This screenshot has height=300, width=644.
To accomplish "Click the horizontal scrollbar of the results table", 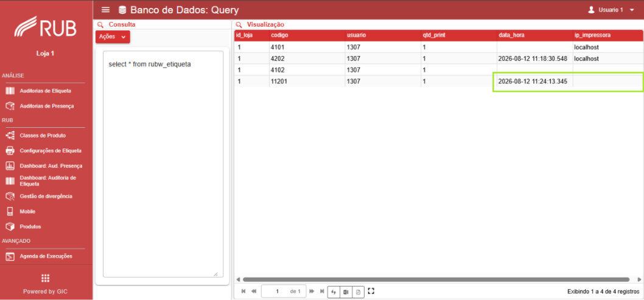I will 436,279.
